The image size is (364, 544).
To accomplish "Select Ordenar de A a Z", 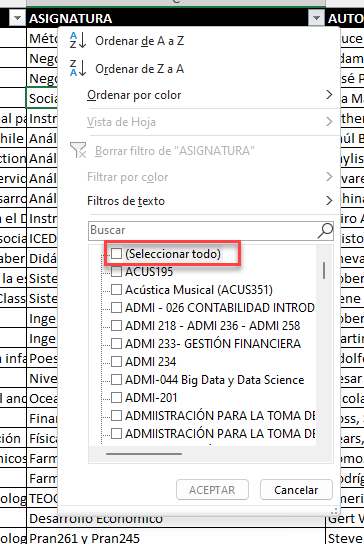I will [139, 41].
